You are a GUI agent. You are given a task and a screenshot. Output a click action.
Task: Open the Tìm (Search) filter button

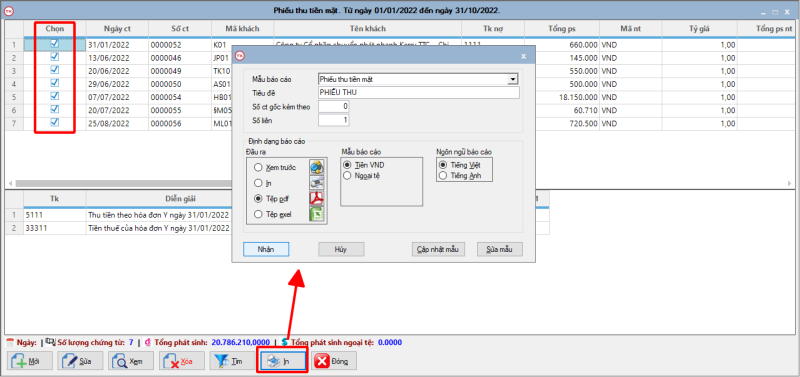click(x=233, y=361)
